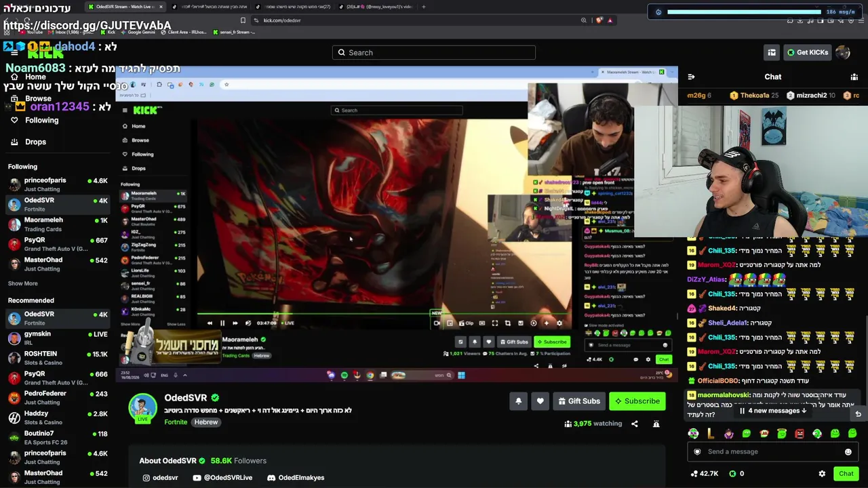
Task: Subscribe to OdedSVR
Action: (x=637, y=401)
